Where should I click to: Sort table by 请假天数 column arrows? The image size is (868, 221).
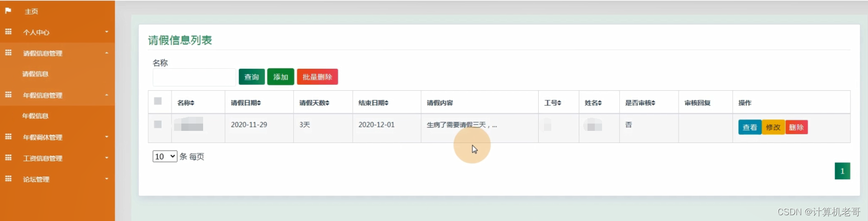[x=327, y=103]
